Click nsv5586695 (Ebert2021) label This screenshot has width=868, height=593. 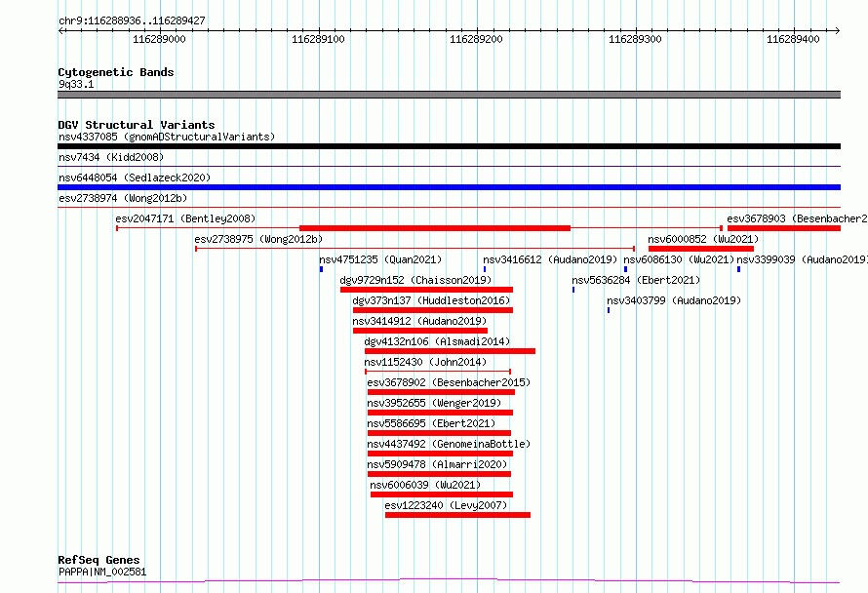pyautogui.click(x=431, y=423)
